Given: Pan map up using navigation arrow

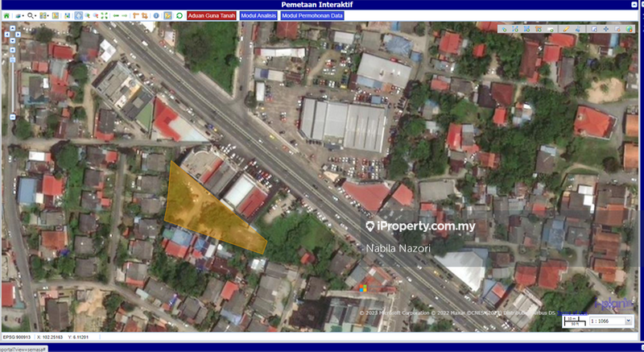Looking at the screenshot, I should [x=11, y=27].
